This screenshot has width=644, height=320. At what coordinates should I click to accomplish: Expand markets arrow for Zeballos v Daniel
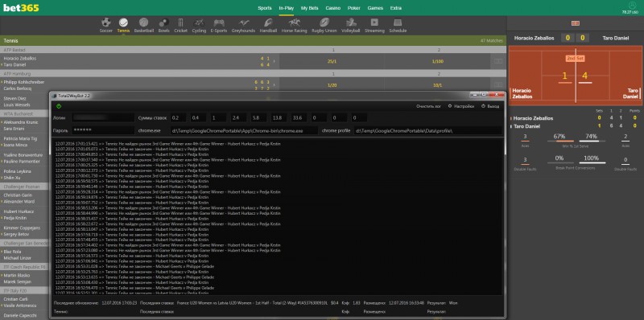pyautogui.click(x=275, y=61)
